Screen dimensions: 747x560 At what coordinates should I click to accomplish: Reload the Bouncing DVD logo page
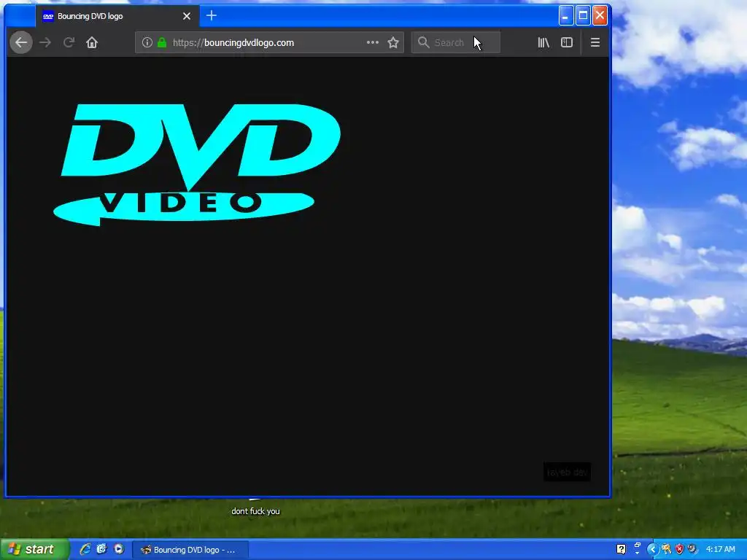click(x=69, y=42)
